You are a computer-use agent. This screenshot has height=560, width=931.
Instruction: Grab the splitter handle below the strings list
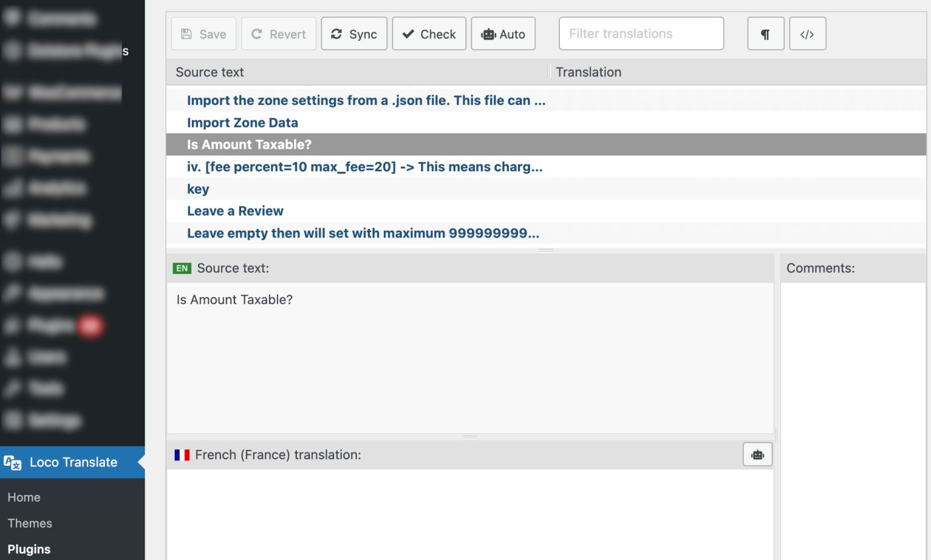tap(546, 250)
